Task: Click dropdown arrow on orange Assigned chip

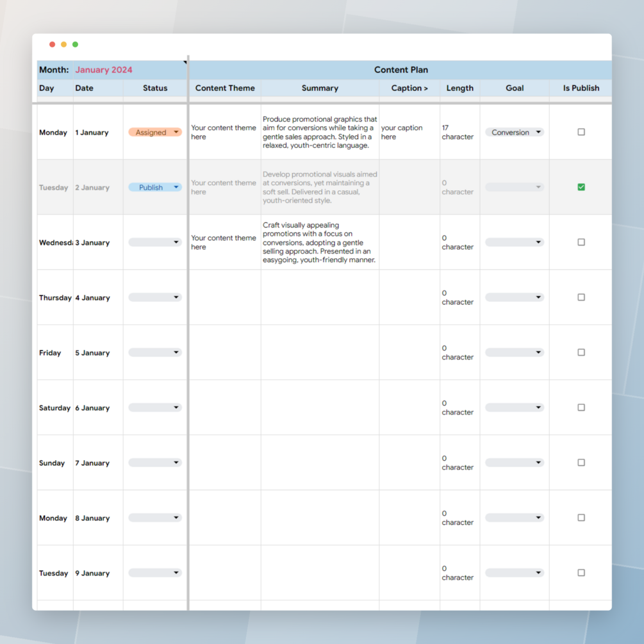Action: [x=176, y=132]
